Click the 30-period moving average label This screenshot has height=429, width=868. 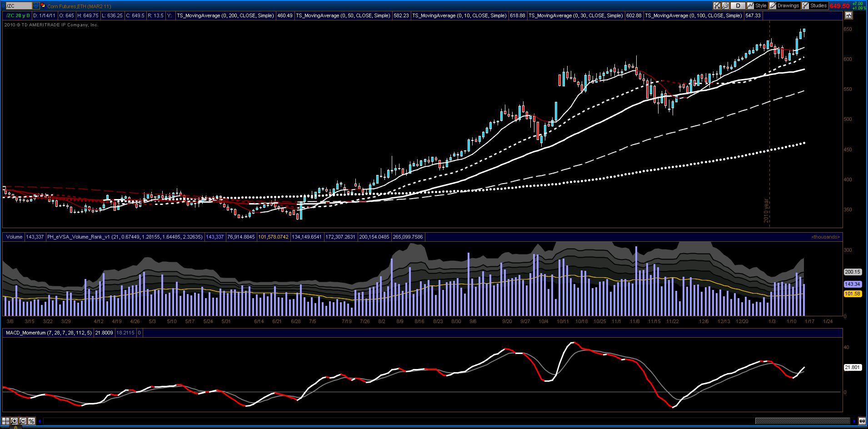576,15
